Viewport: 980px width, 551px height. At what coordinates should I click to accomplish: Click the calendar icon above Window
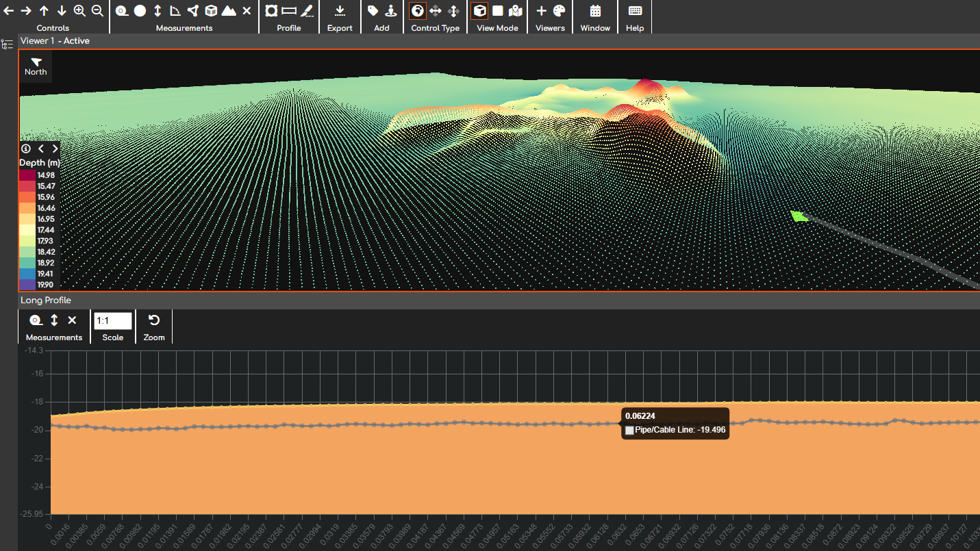pyautogui.click(x=595, y=11)
